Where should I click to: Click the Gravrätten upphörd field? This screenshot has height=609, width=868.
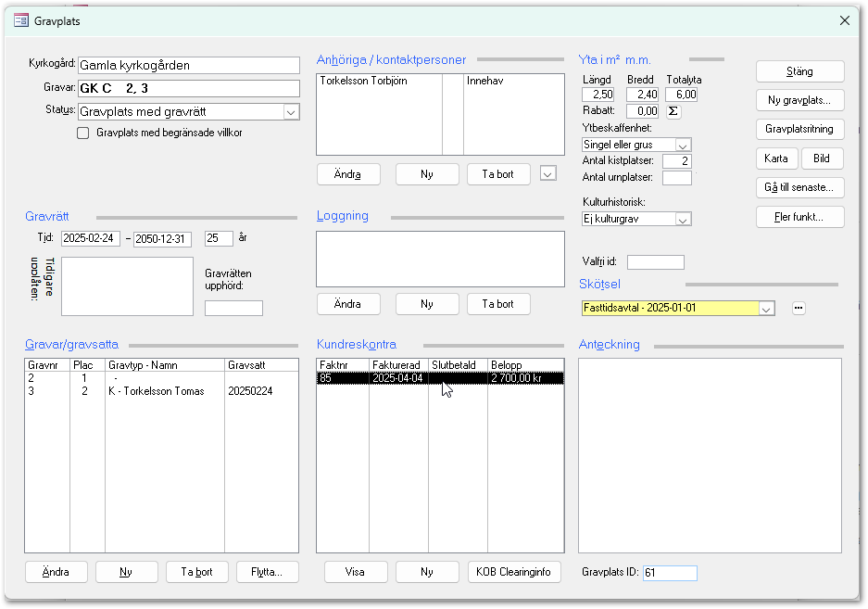point(233,308)
